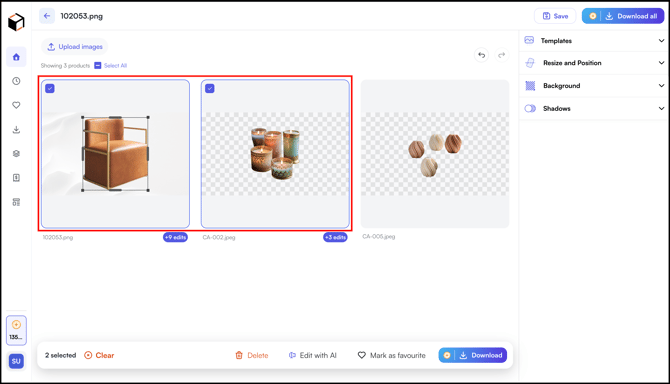The image size is (670, 384).
Task: Toggle the Shadows switch icon
Action: click(530, 108)
